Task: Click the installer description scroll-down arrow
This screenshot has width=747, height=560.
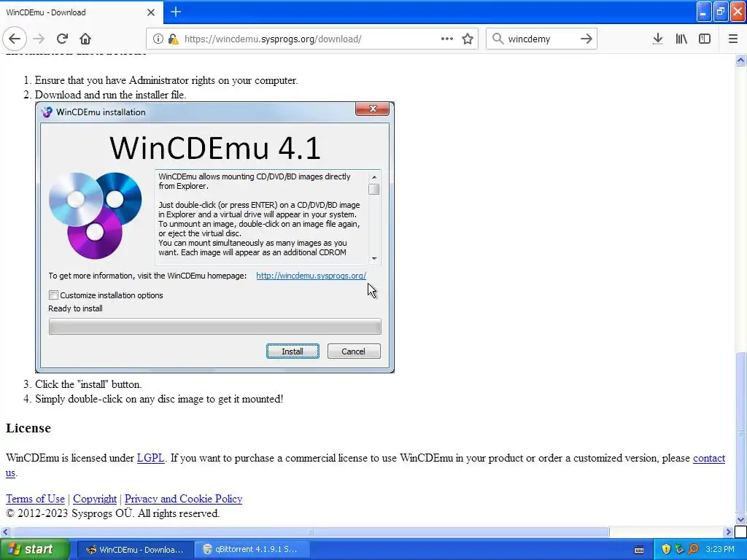Action: tap(374, 259)
